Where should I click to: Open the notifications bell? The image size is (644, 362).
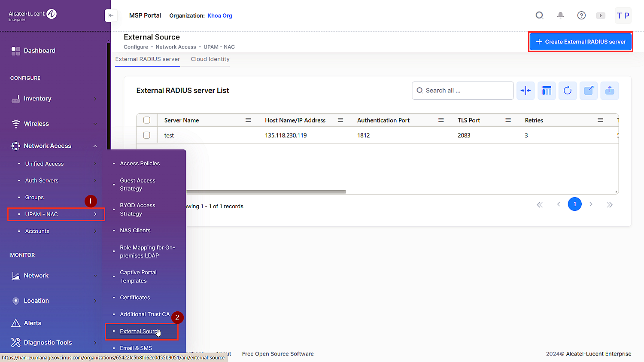point(560,15)
